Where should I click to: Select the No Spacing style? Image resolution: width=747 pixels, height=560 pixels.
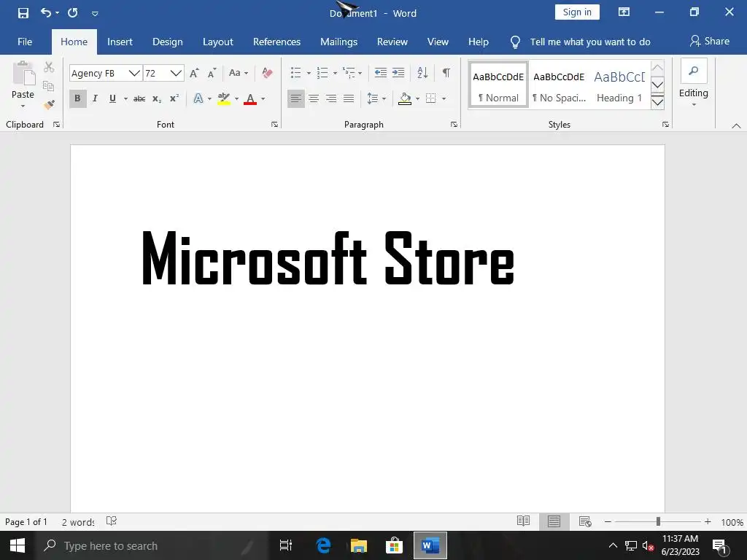click(x=559, y=85)
